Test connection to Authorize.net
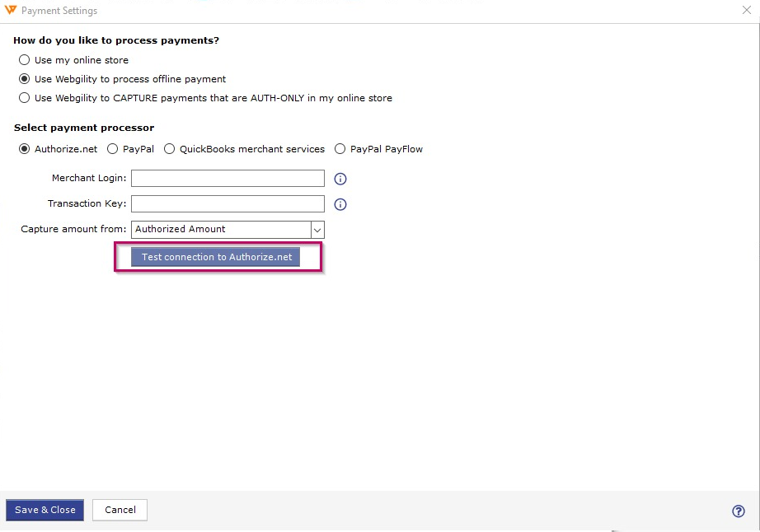The width and height of the screenshot is (760, 532). click(x=216, y=257)
